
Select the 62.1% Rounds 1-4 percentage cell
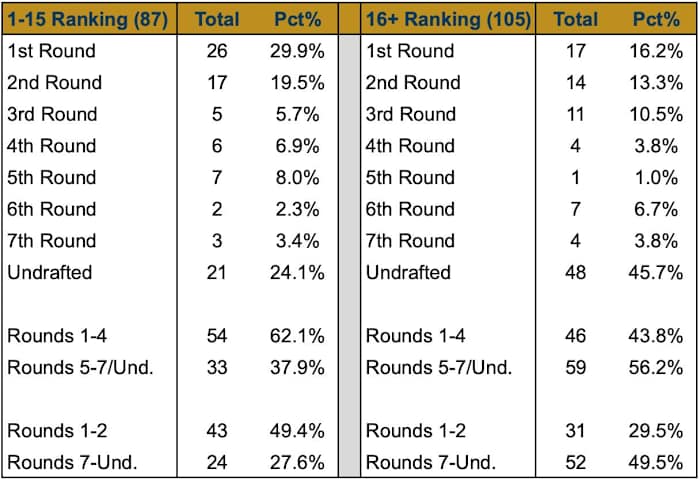295,337
